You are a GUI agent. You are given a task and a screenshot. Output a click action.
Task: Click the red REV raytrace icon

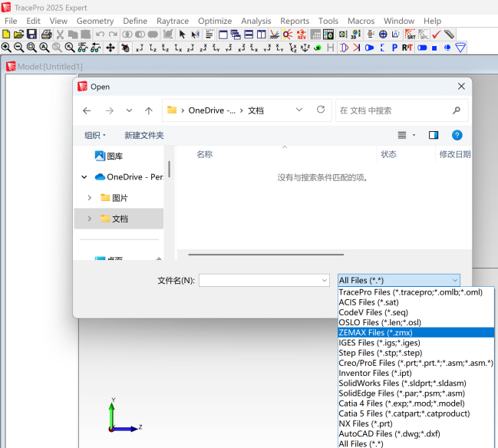(301, 35)
